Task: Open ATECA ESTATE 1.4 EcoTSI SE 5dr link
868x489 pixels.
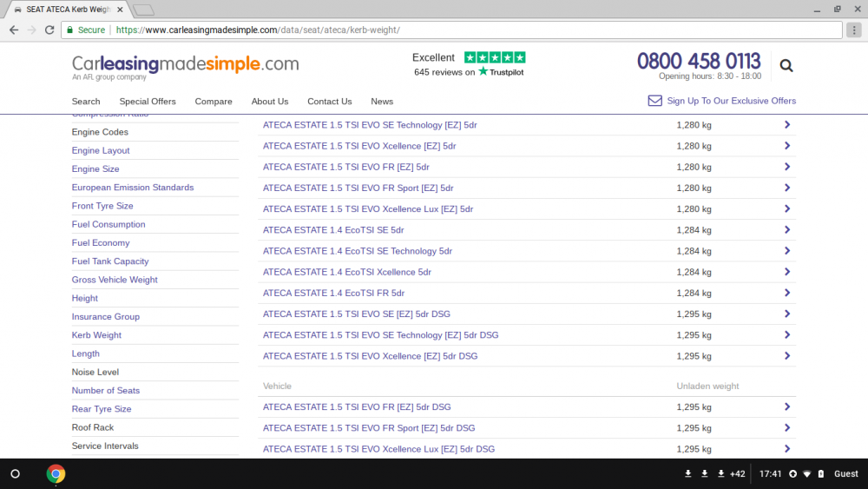Action: (x=333, y=230)
